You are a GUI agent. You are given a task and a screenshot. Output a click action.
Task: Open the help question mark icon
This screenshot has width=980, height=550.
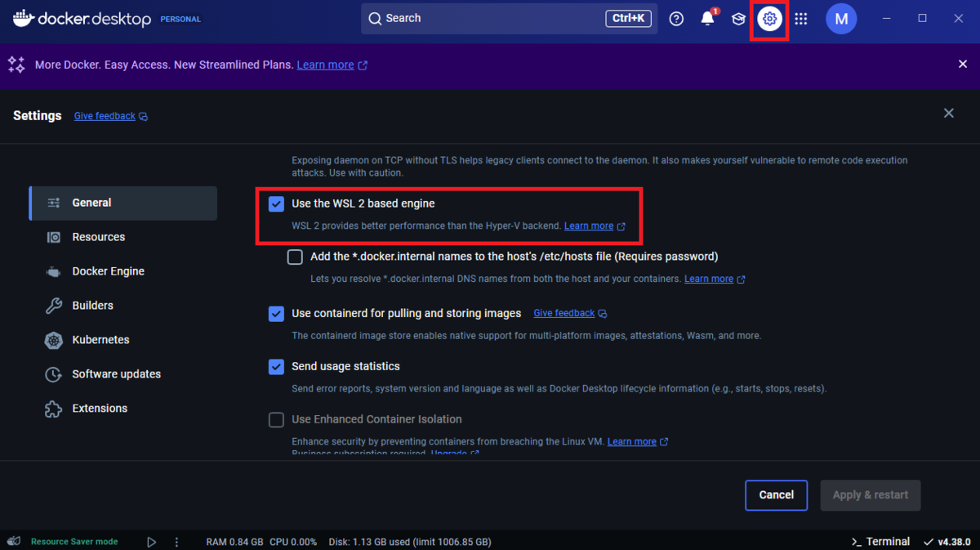[x=676, y=19]
